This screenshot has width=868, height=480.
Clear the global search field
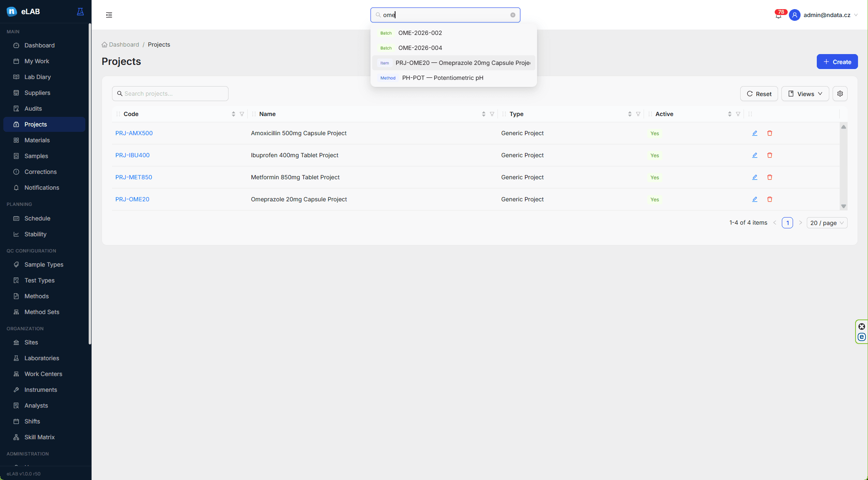(513, 15)
